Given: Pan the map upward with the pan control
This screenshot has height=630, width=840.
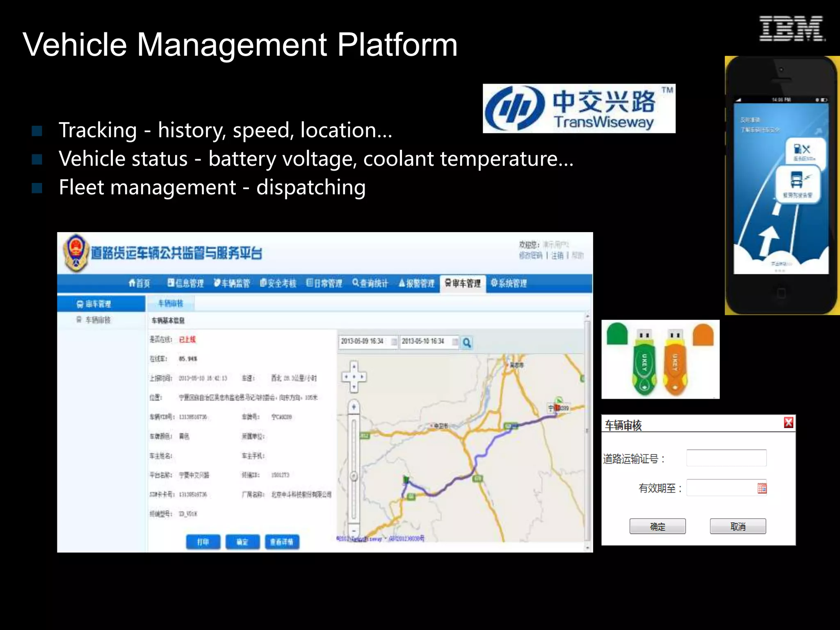Looking at the screenshot, I should pos(354,367).
